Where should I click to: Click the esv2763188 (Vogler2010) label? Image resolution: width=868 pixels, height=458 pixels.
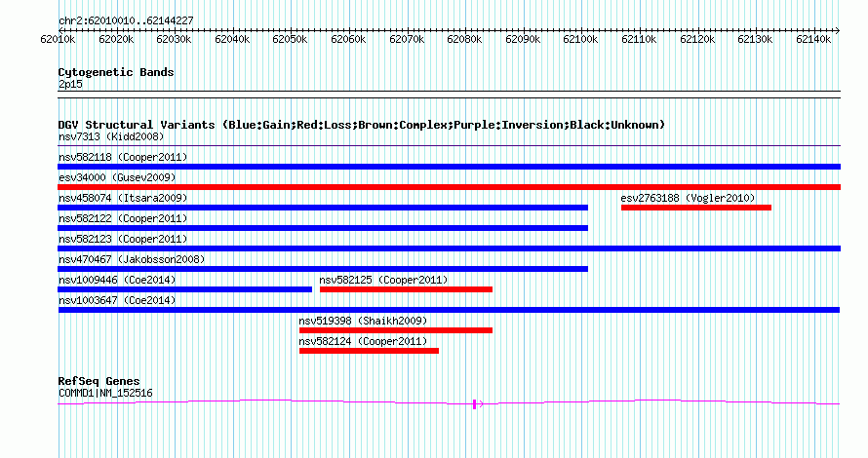689,198
